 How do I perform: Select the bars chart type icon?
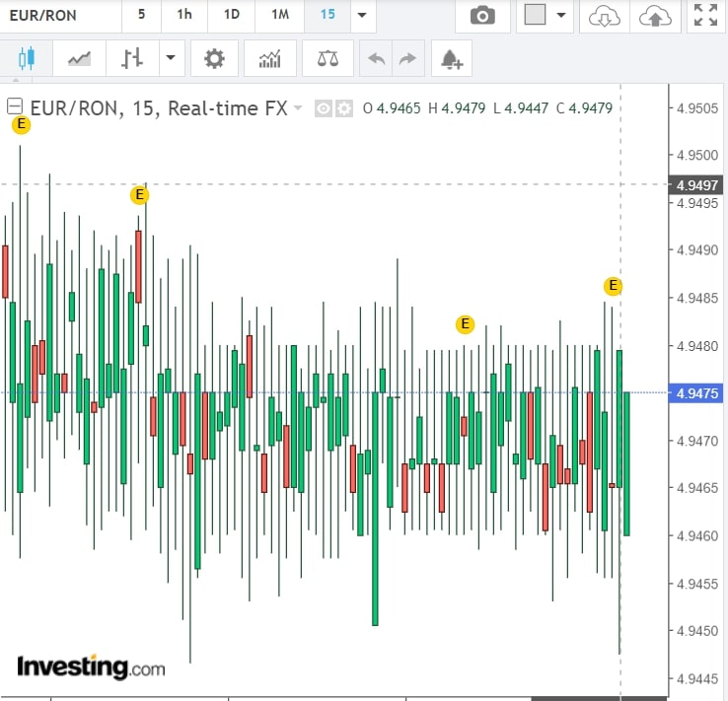click(x=132, y=59)
